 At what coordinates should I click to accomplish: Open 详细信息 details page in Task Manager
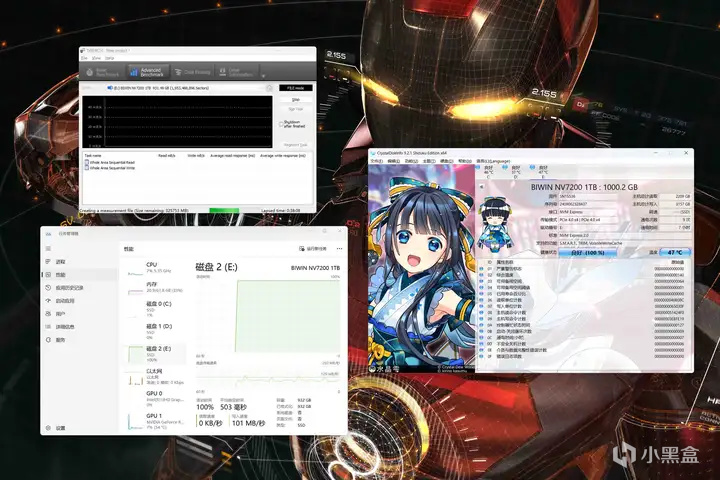coord(78,327)
